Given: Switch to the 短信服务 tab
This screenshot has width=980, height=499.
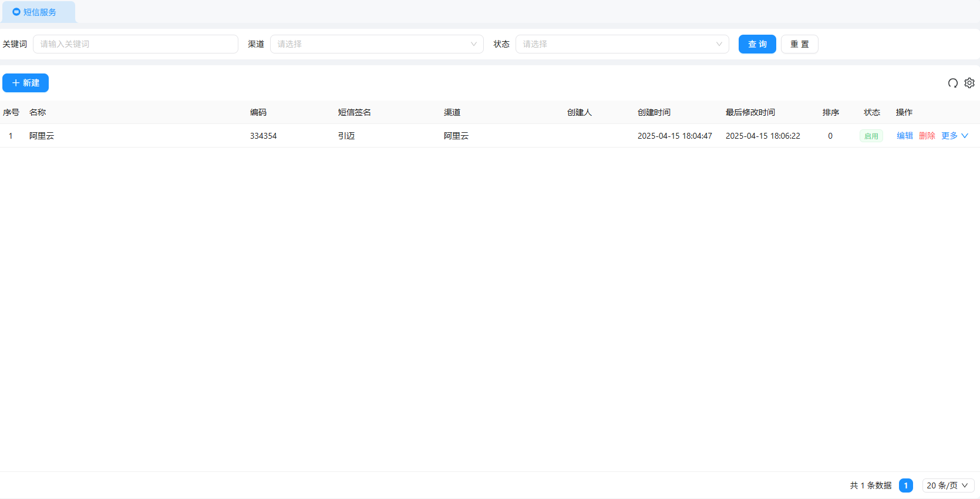Looking at the screenshot, I should [39, 12].
